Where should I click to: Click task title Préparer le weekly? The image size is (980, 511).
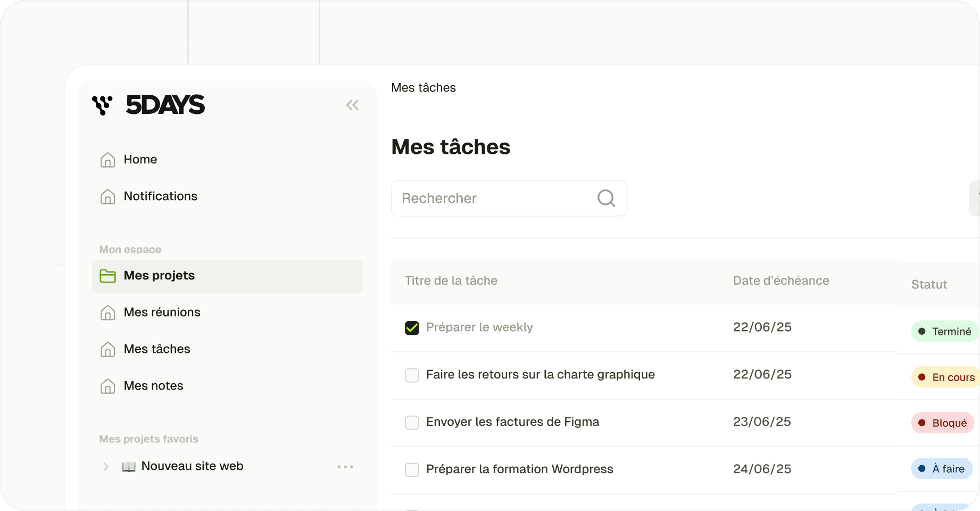point(479,327)
